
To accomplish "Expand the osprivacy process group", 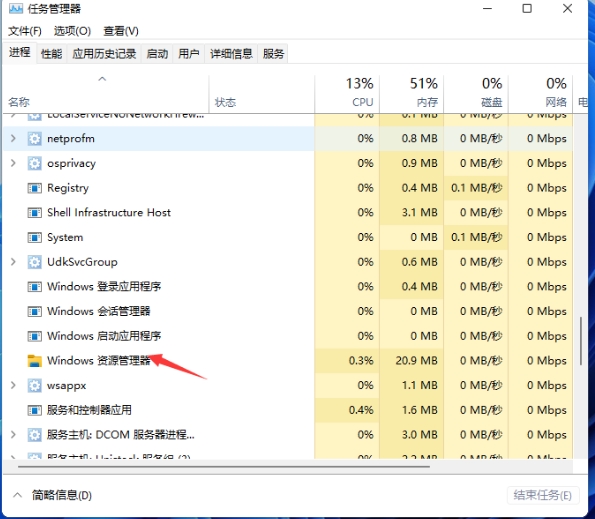I will (13, 163).
